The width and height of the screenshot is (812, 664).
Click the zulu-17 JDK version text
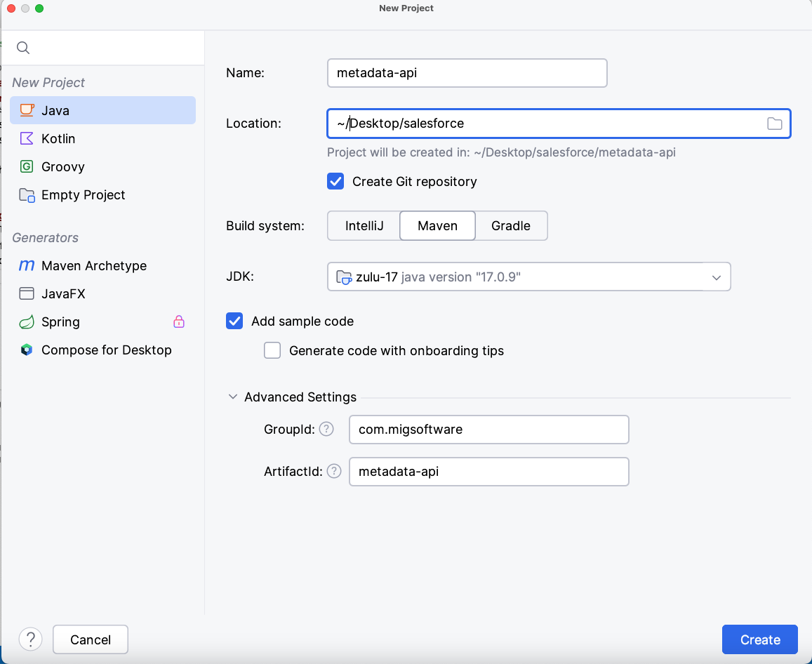pos(438,277)
